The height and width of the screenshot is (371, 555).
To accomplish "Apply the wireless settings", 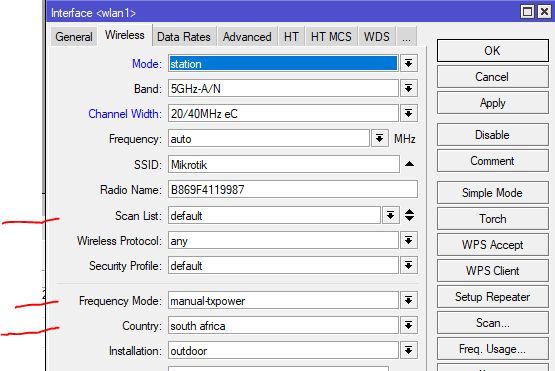I will 493,103.
